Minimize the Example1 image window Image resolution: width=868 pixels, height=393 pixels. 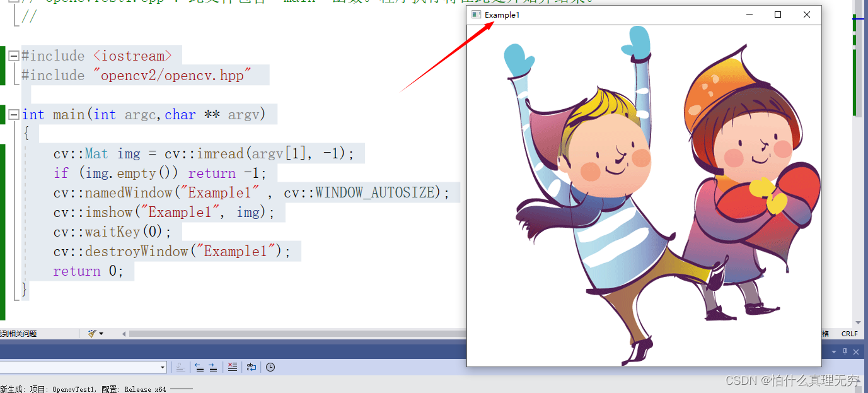coord(749,15)
